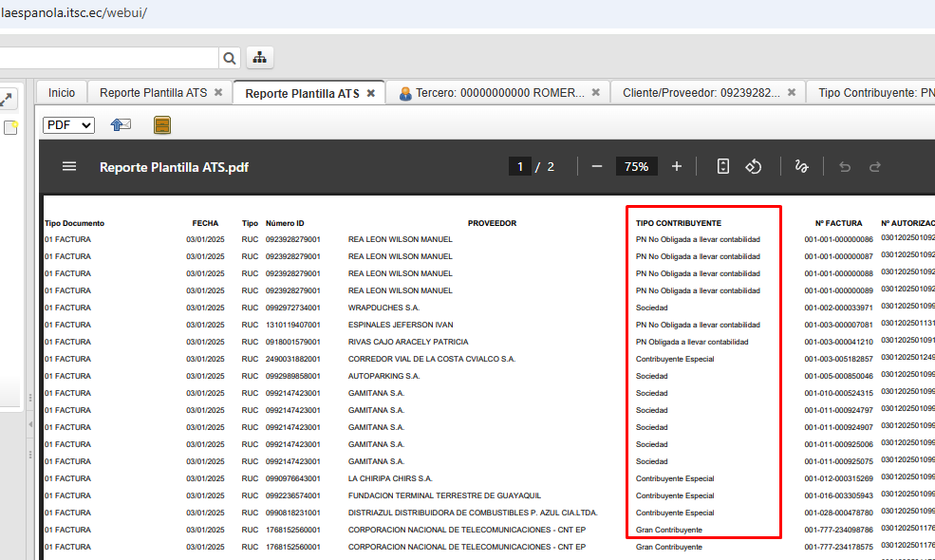Zoom in the PDF document
The image size is (935, 560).
[677, 166]
